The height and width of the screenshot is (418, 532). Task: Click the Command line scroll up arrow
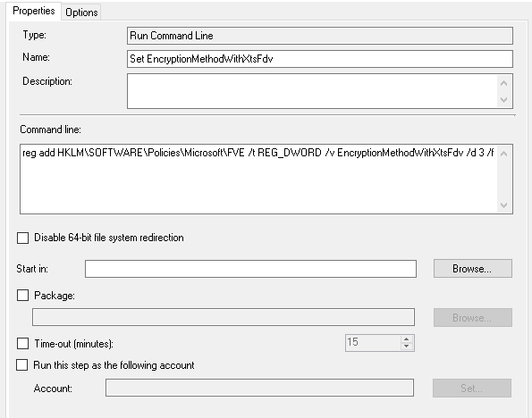point(504,154)
